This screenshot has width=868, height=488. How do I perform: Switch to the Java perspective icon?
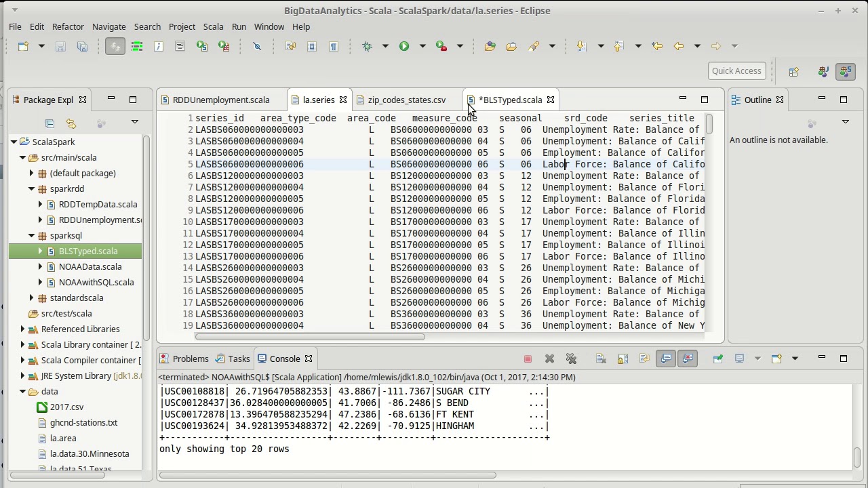[823, 71]
